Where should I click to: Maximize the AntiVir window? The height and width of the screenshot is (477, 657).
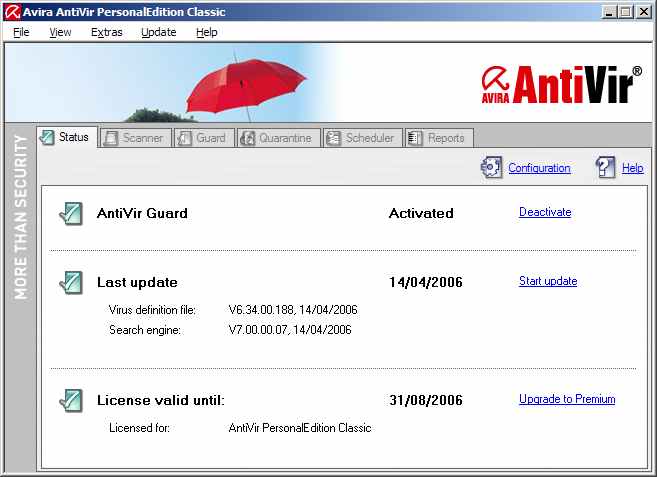coord(626,12)
